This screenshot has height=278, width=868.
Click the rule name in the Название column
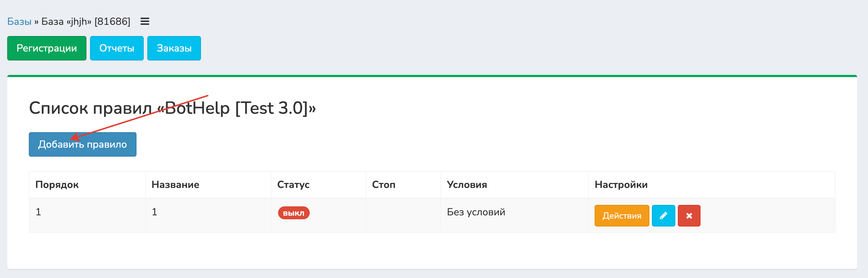[x=155, y=212]
